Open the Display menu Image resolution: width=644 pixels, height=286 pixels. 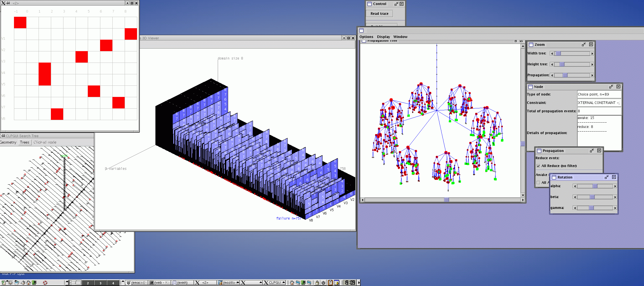[x=383, y=37]
